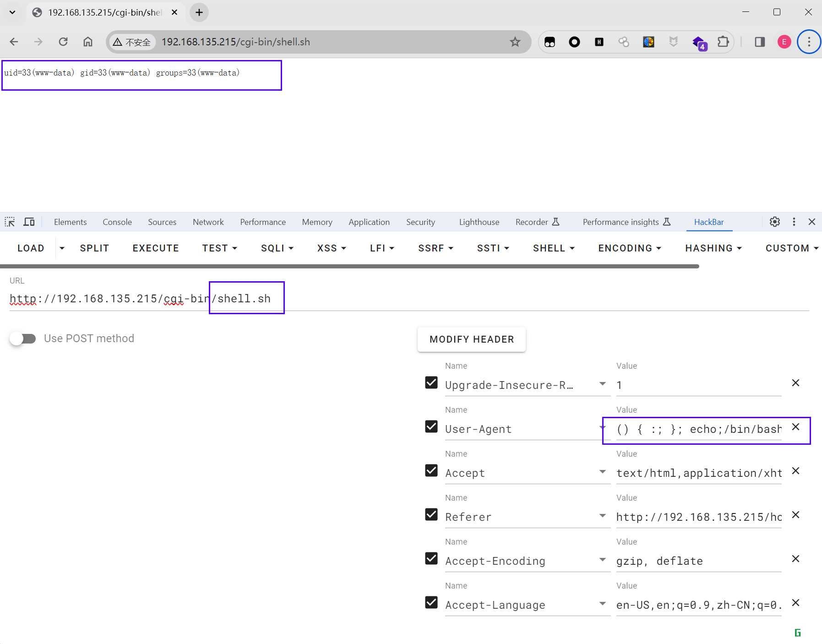Reload the current page
The width and height of the screenshot is (822, 644).
click(63, 42)
